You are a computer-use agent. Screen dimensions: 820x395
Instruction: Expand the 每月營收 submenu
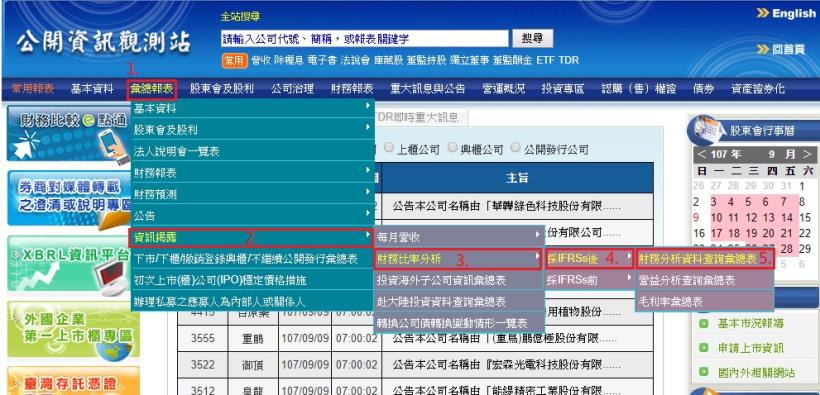(459, 237)
